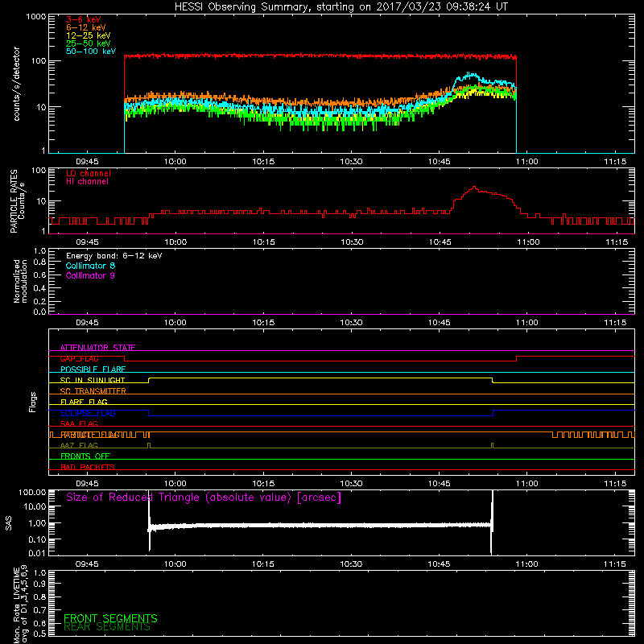
Task: Click the 'Flags' axis label
Action: (x=33, y=402)
